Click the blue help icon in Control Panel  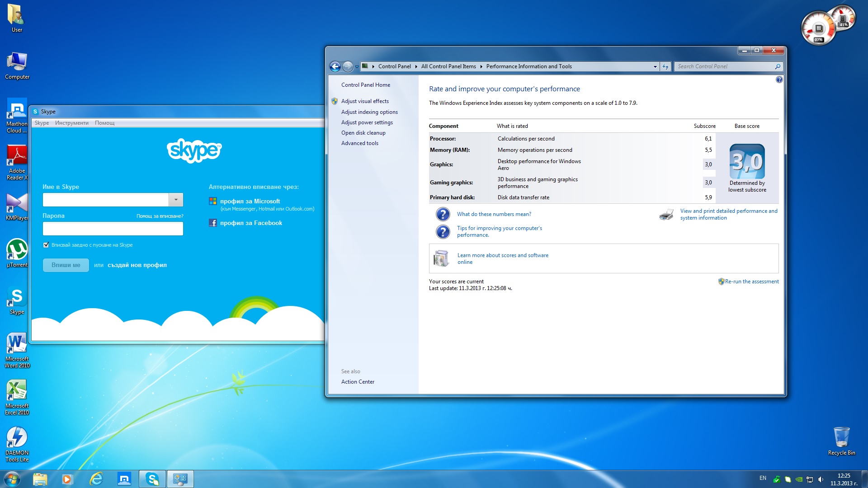click(779, 80)
